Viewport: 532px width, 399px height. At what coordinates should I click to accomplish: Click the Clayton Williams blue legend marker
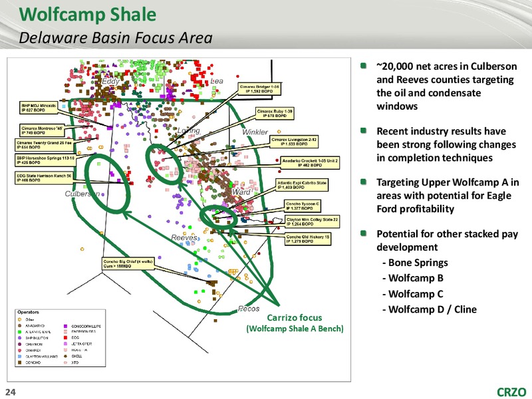[x=20, y=356]
